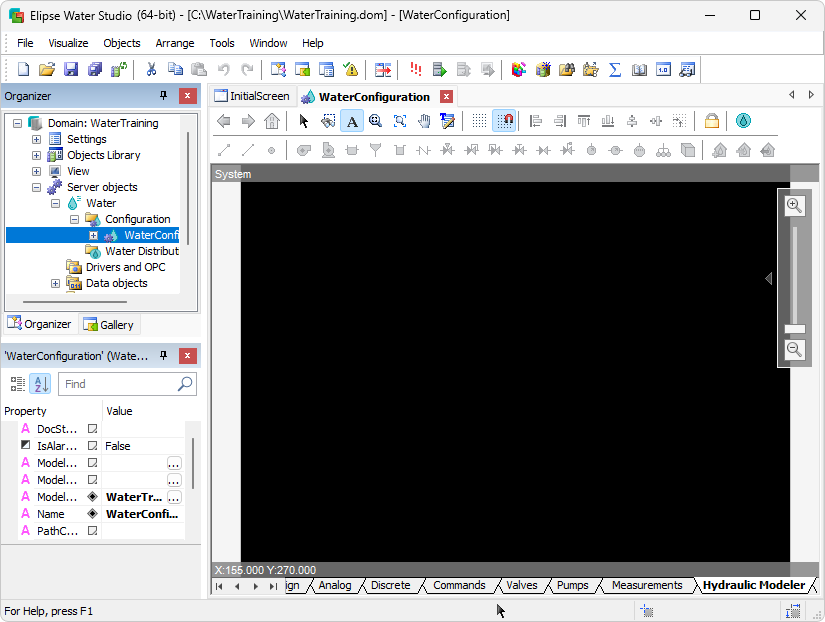Expand the Settings tree node

(x=37, y=139)
